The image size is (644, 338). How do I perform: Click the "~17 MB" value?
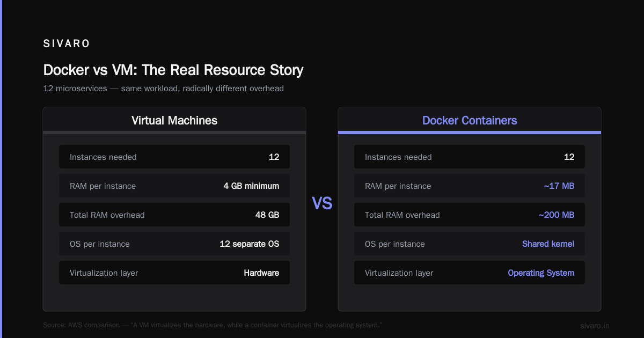559,186
